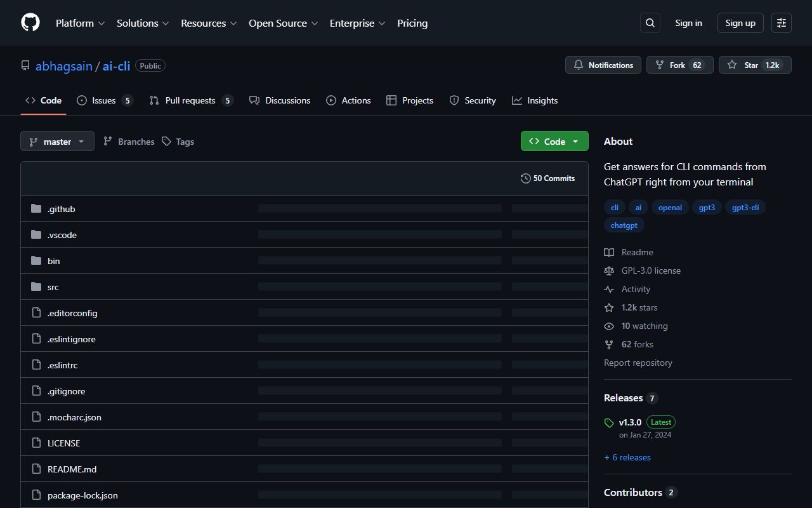This screenshot has width=812, height=508.
Task: Open GitHub's home page via the logo icon
Action: pyautogui.click(x=30, y=22)
